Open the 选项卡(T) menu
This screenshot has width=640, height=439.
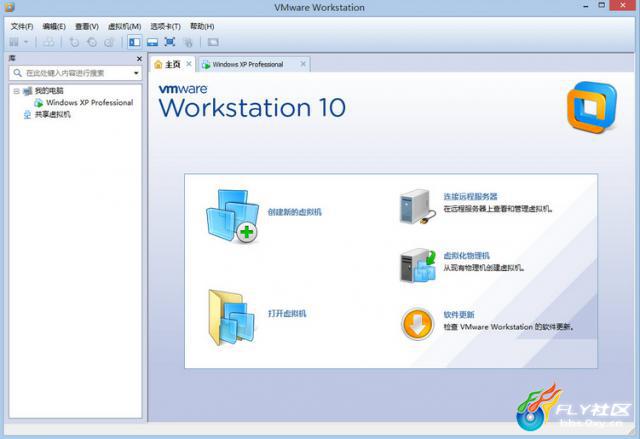165,27
